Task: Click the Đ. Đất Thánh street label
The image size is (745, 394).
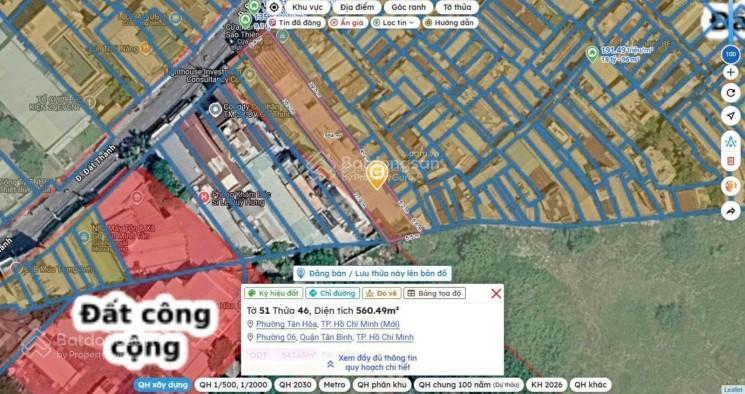Action: point(96,163)
